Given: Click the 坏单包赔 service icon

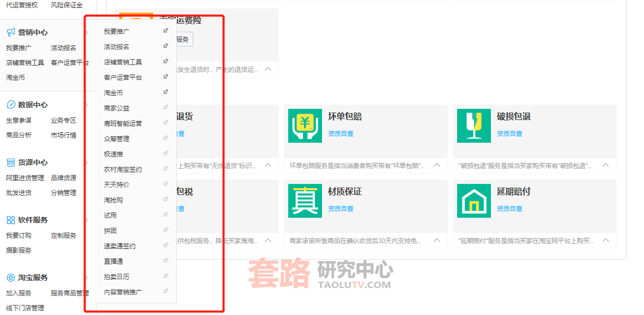Looking at the screenshot, I should click(305, 126).
